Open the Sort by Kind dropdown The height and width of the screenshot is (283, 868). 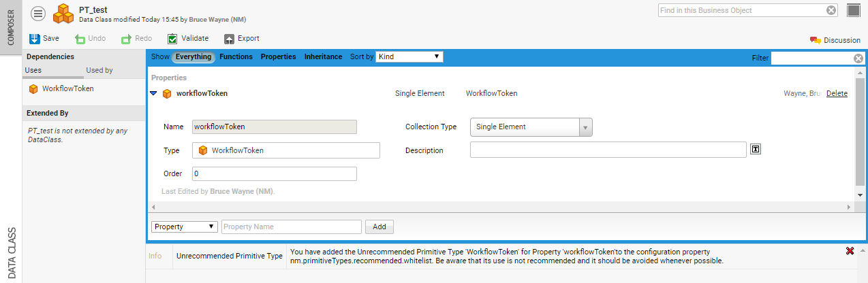(409, 56)
